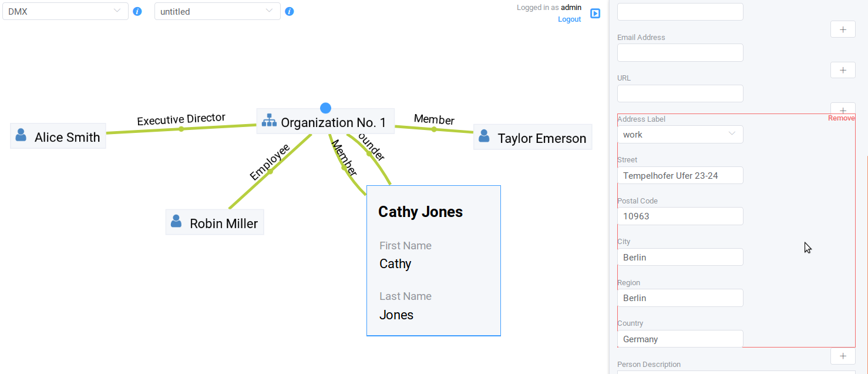The width and height of the screenshot is (868, 374).
Task: Click the Logout link
Action: pos(569,19)
